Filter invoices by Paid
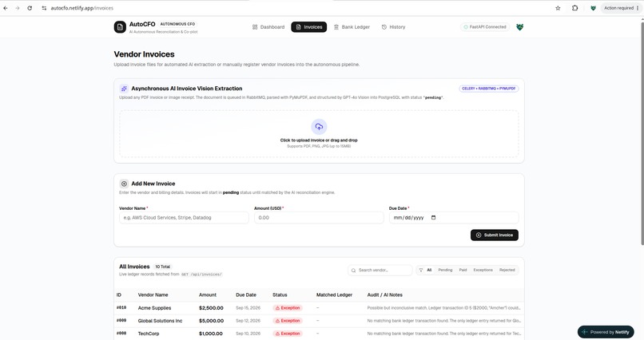The width and height of the screenshot is (644, 340). tap(463, 271)
